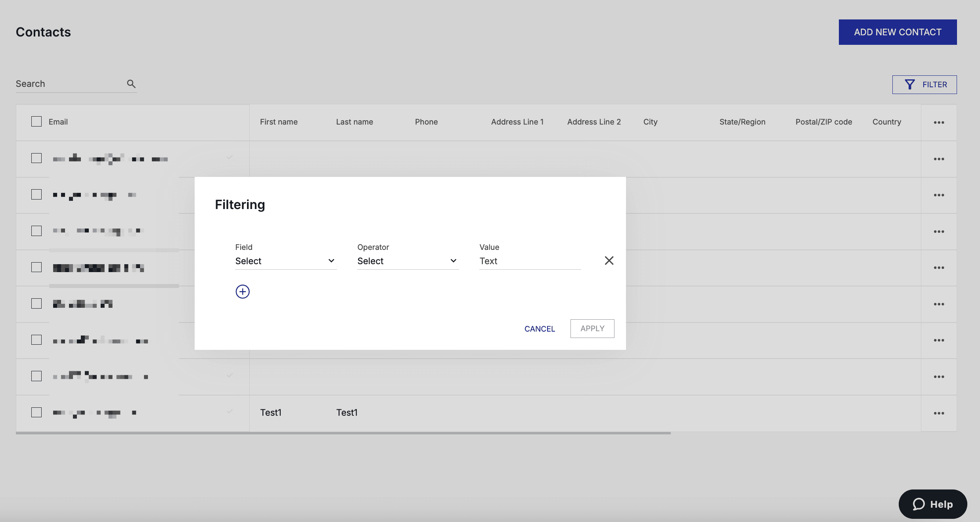Click the City column header
Viewport: 980px width, 522px height.
coord(650,122)
